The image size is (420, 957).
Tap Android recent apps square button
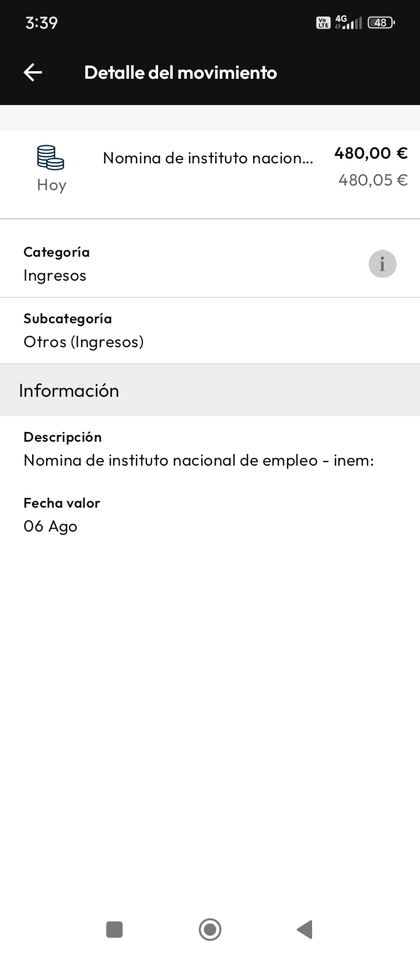pos(114,930)
